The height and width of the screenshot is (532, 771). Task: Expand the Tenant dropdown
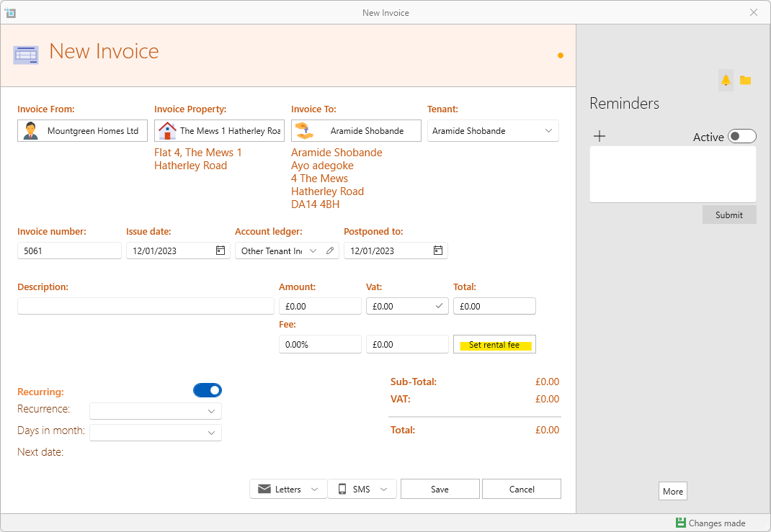pos(549,131)
